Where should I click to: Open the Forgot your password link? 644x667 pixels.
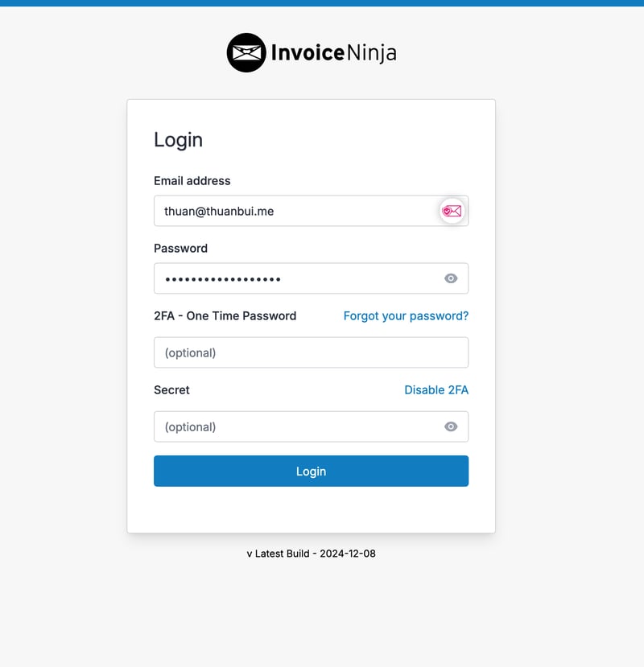pyautogui.click(x=406, y=316)
